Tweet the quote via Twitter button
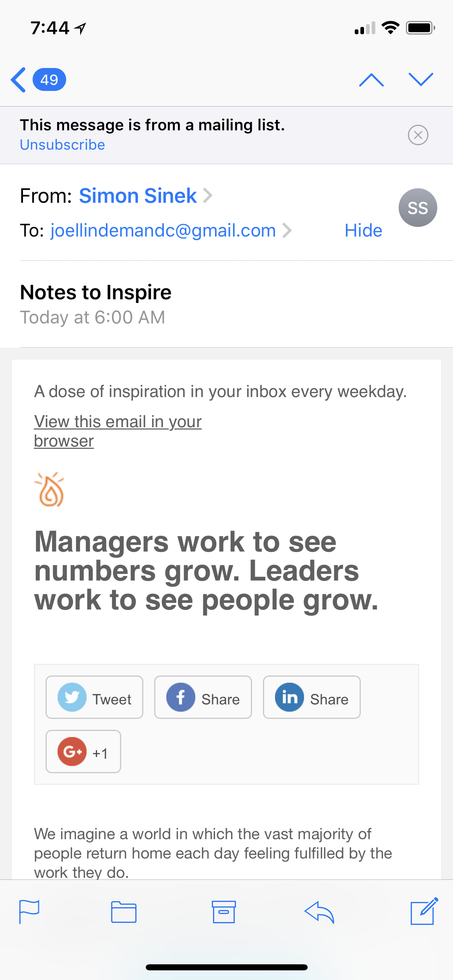The width and height of the screenshot is (453, 980). tap(94, 697)
